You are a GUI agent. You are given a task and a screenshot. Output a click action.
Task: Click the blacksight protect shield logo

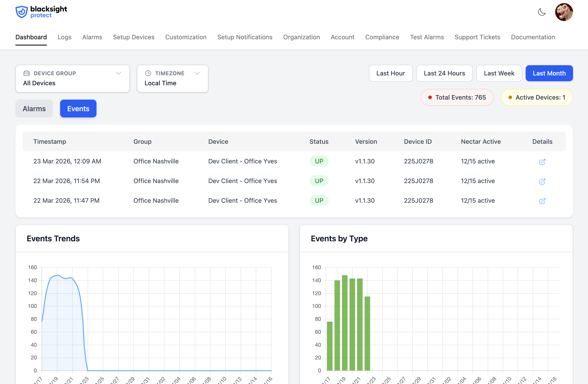[x=22, y=12]
